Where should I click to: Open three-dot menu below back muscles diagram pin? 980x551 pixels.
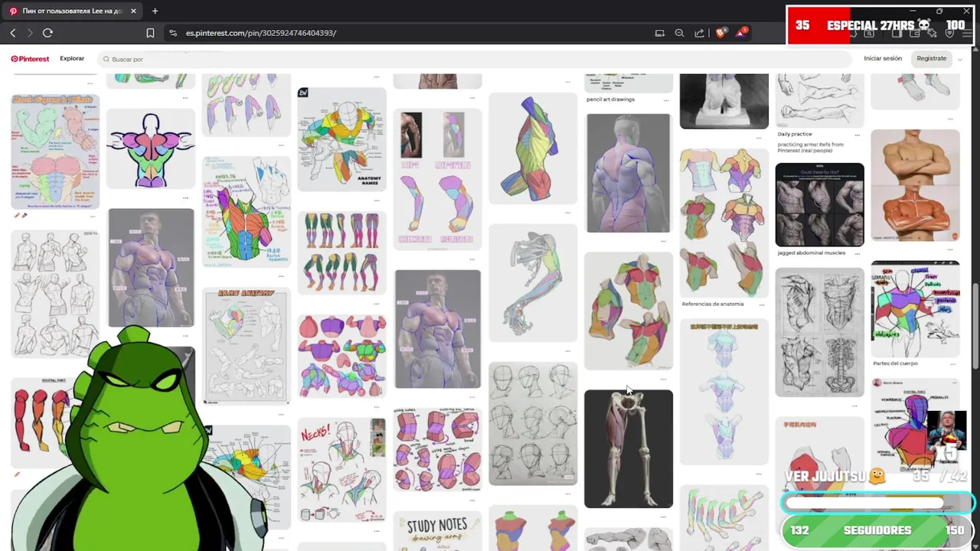tap(185, 197)
